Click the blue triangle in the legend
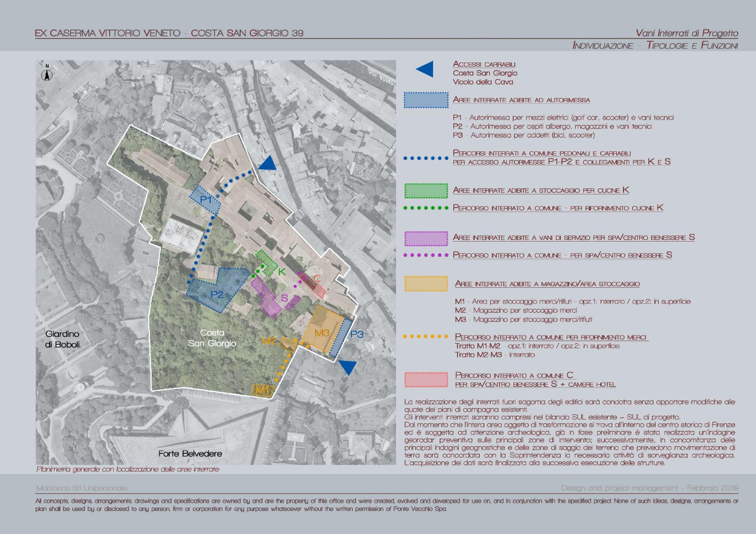Image resolution: width=756 pixels, height=534 pixels. (x=426, y=70)
